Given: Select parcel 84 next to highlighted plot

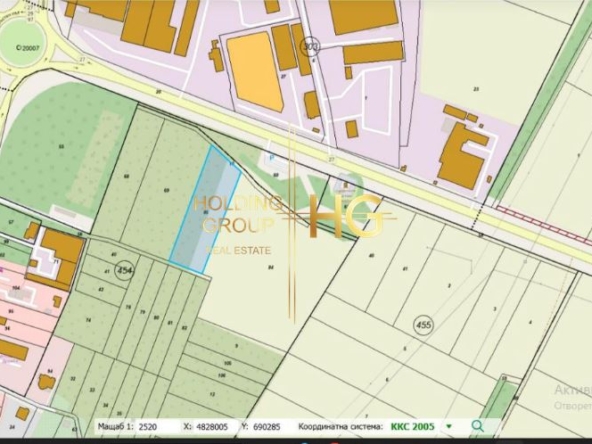Looking at the screenshot, I should point(271,267).
